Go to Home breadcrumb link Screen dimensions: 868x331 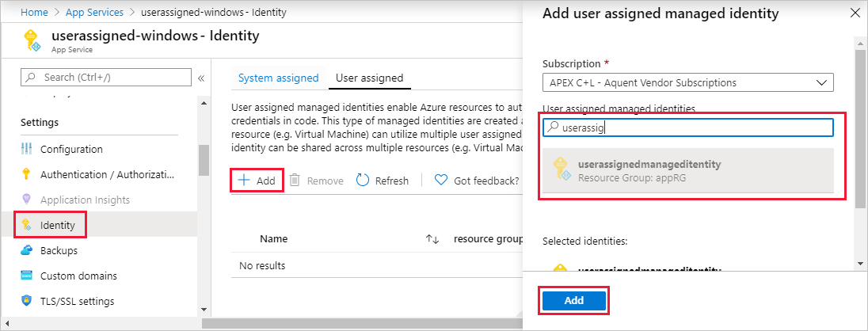coord(33,13)
